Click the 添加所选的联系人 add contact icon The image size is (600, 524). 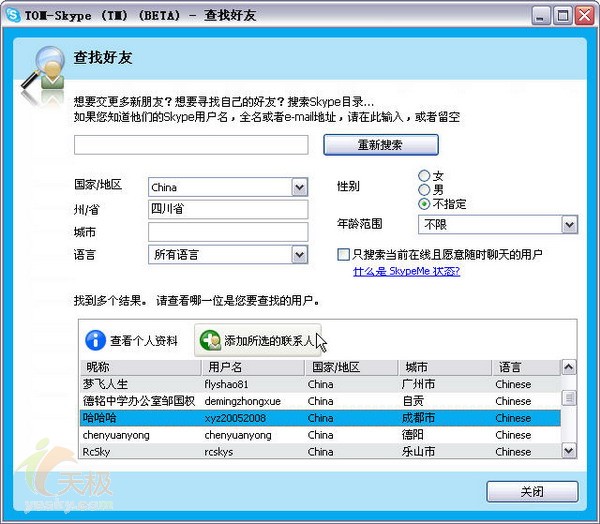click(x=209, y=341)
